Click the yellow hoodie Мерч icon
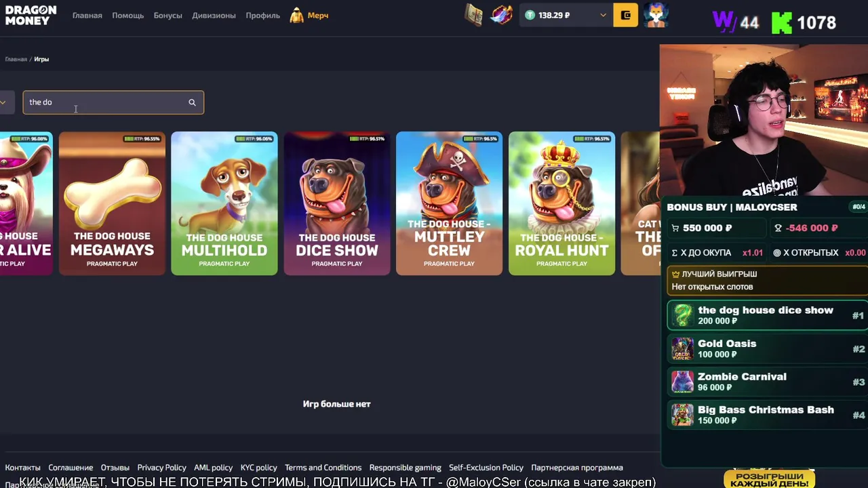 (x=297, y=15)
